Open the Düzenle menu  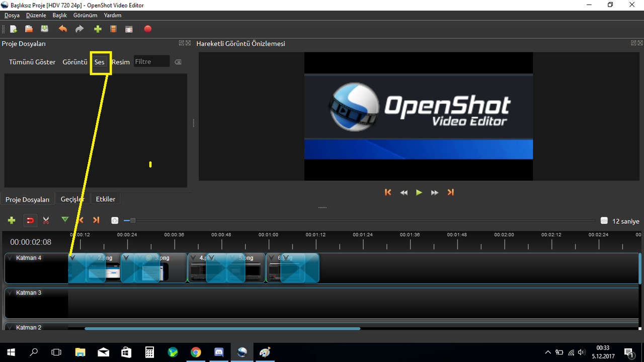pyautogui.click(x=36, y=16)
